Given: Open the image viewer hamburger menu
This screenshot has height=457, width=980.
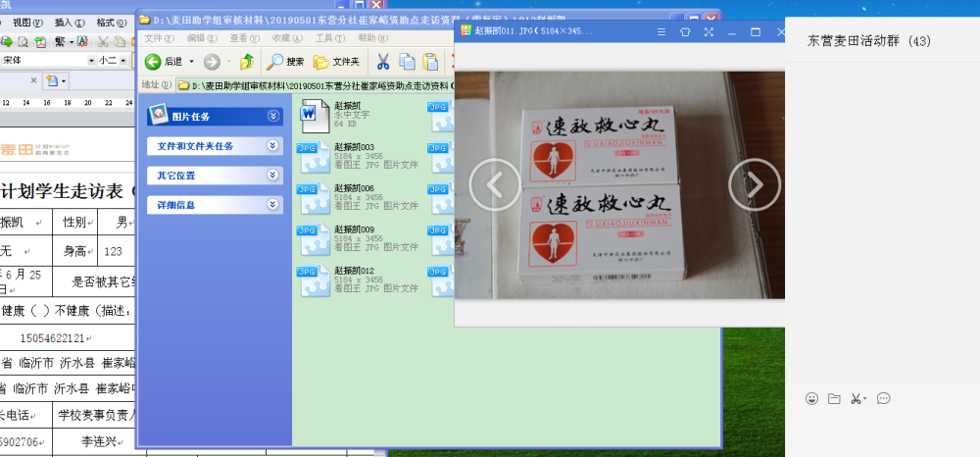Looking at the screenshot, I should tap(661, 32).
